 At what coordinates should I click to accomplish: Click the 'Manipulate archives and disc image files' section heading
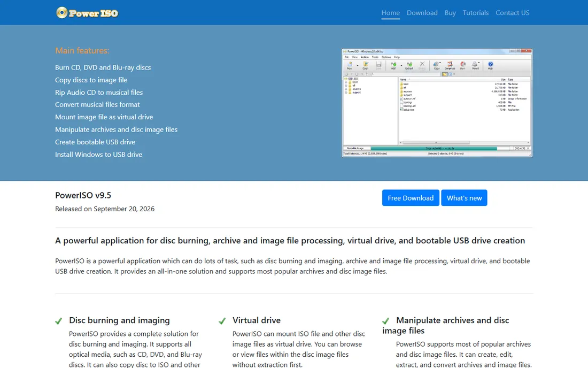coord(445,325)
